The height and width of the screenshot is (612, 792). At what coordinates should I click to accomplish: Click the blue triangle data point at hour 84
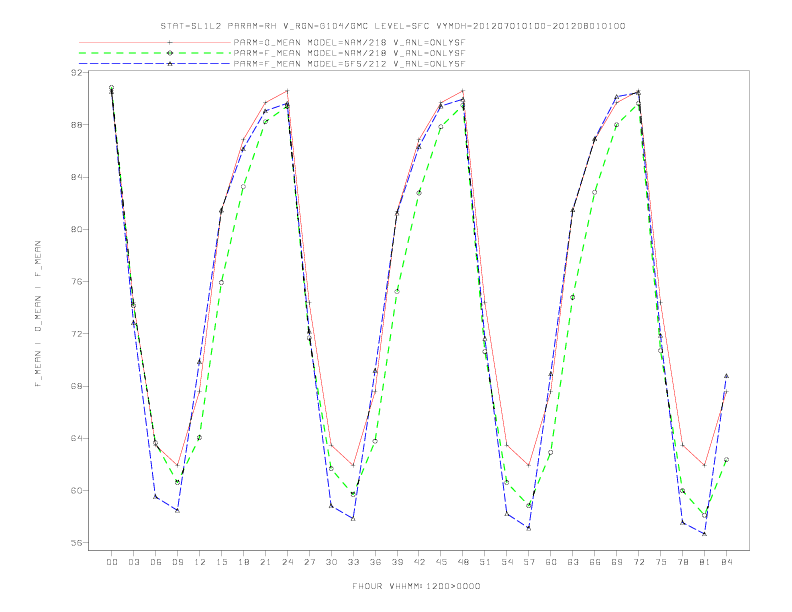726,376
